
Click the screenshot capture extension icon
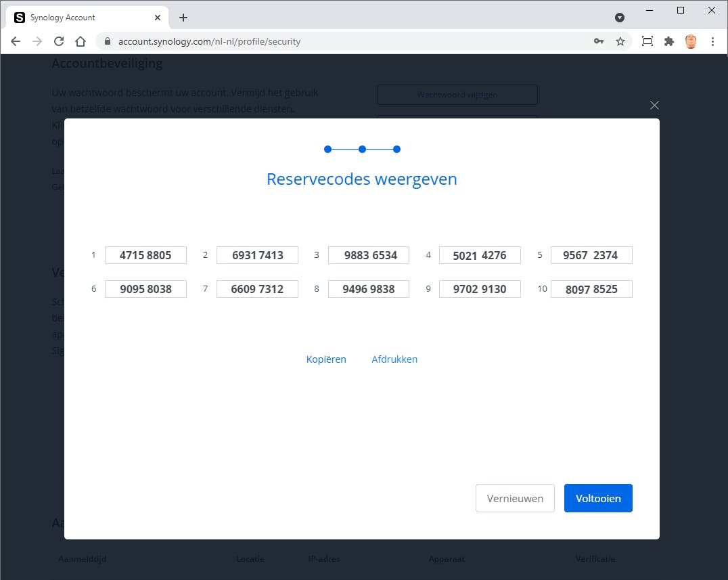tap(647, 41)
